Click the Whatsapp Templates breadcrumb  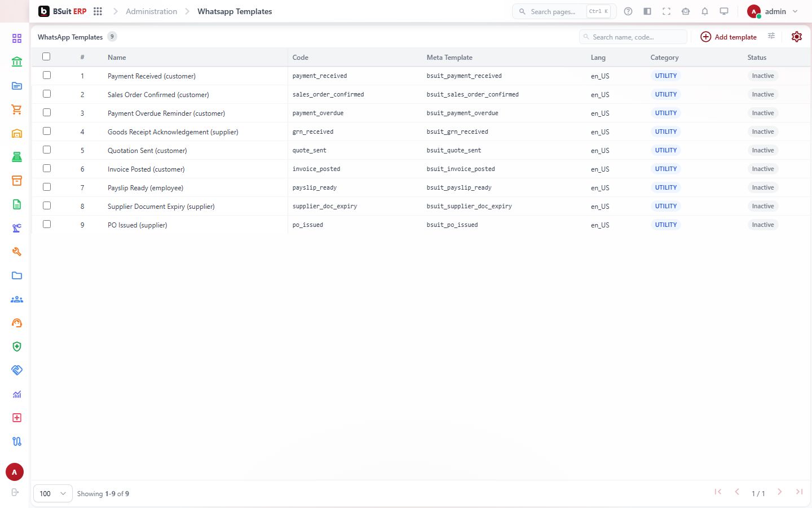tap(235, 11)
